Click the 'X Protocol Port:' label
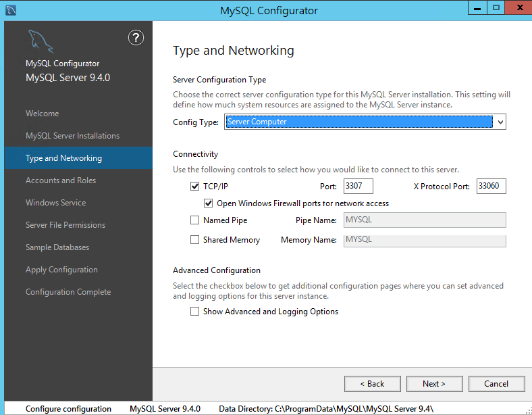The width and height of the screenshot is (532, 415). click(x=442, y=187)
